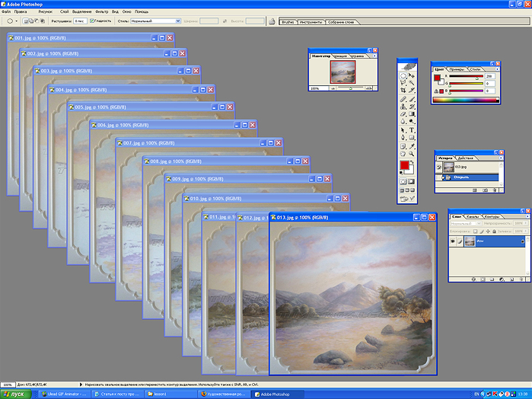
Task: Create new snapshot in History panel
Action: (485, 190)
